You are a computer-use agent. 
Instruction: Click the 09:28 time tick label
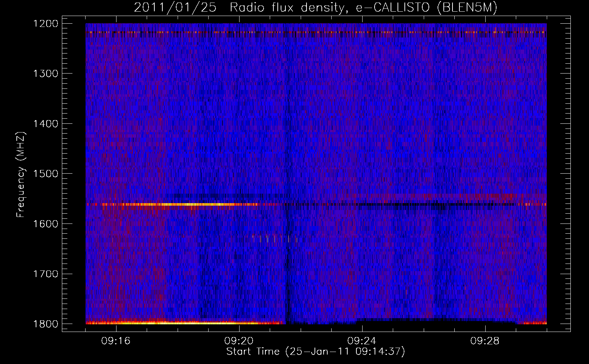coord(485,341)
